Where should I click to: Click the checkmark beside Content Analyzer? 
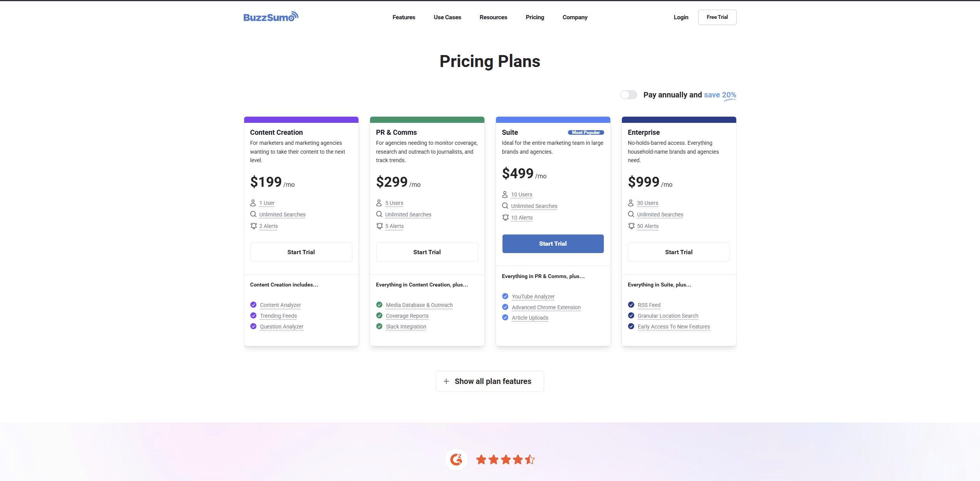click(x=253, y=305)
